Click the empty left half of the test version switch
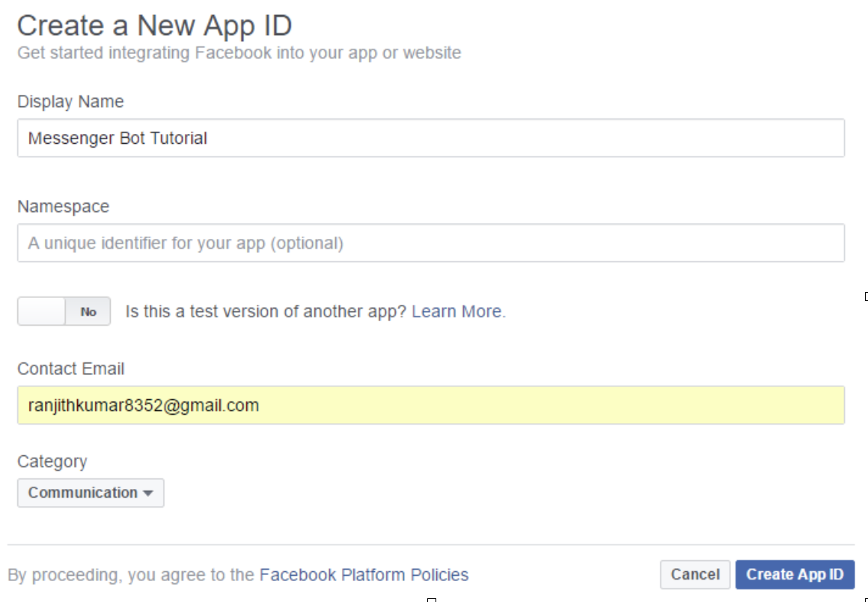 (x=42, y=311)
